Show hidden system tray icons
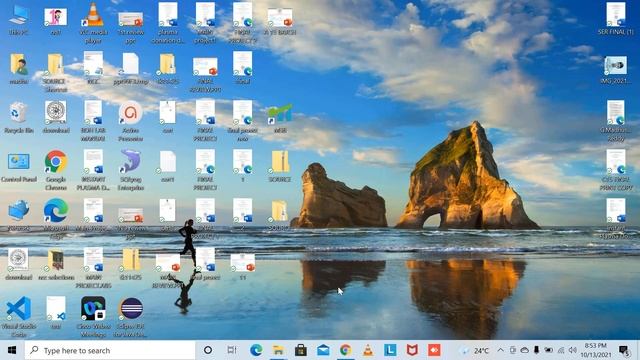Screen dimensions: 640x360 (500, 350)
